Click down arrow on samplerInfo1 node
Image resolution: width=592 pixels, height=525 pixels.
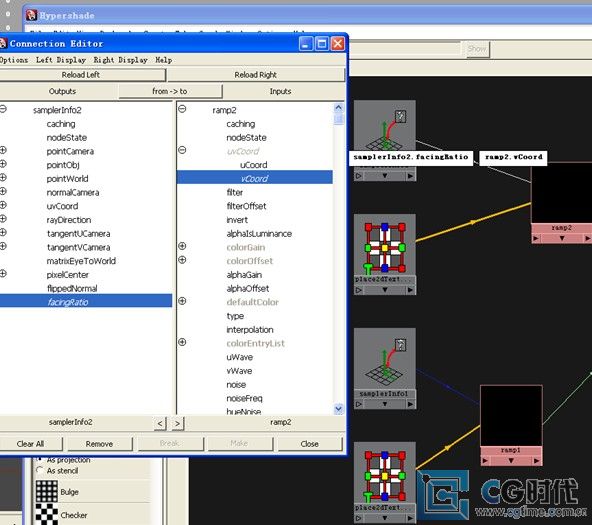(x=385, y=404)
